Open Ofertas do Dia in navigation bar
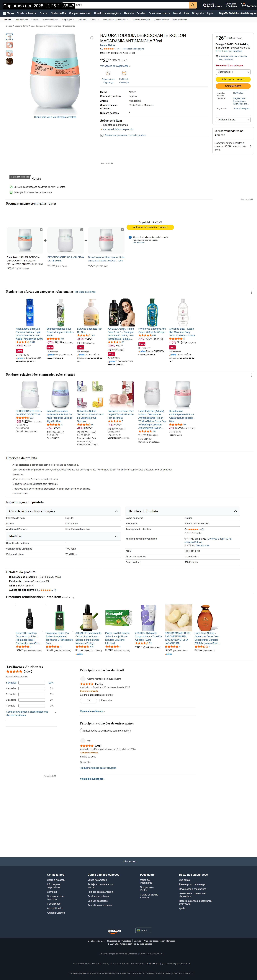 (x=58, y=13)
